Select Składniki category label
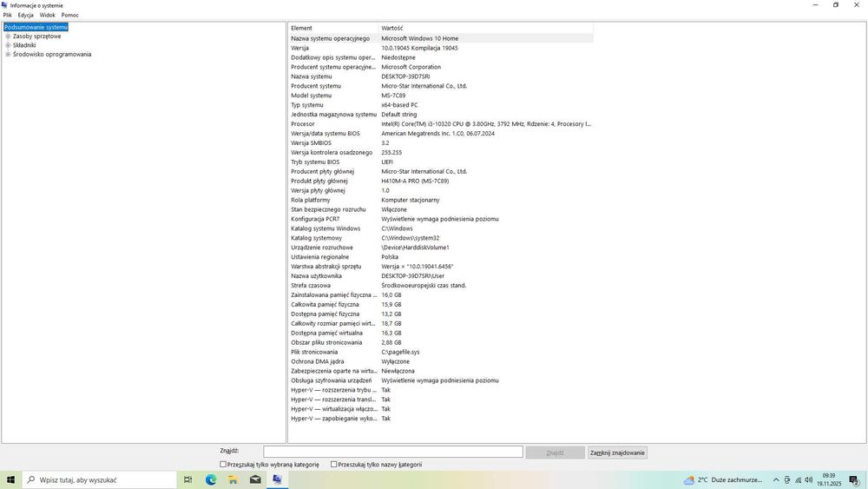The width and height of the screenshot is (868, 489). (24, 45)
